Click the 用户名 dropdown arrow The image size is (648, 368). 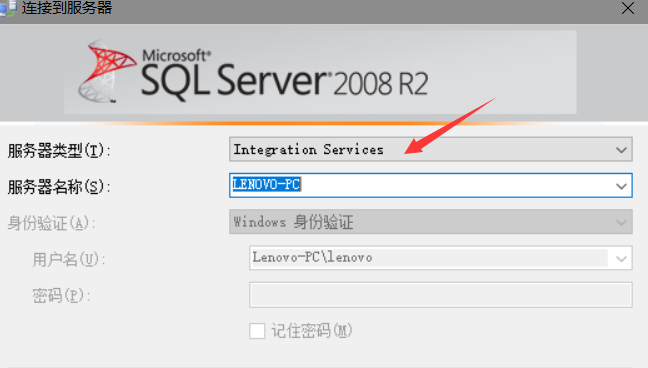621,258
